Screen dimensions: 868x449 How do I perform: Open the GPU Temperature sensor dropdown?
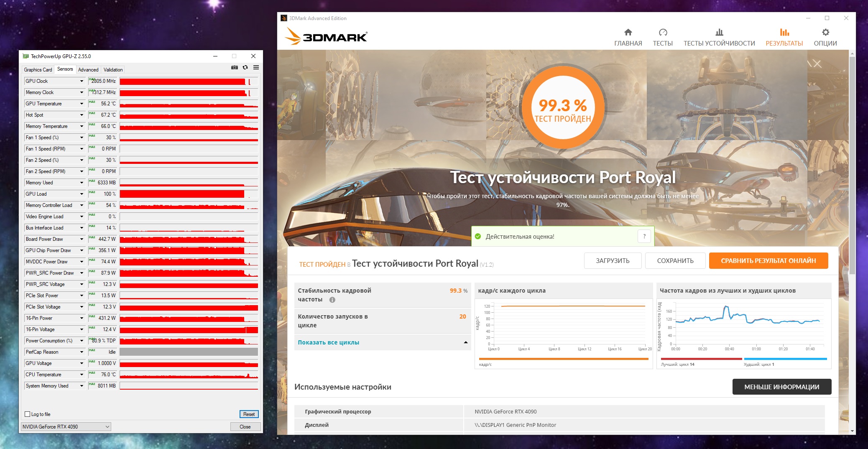[82, 104]
